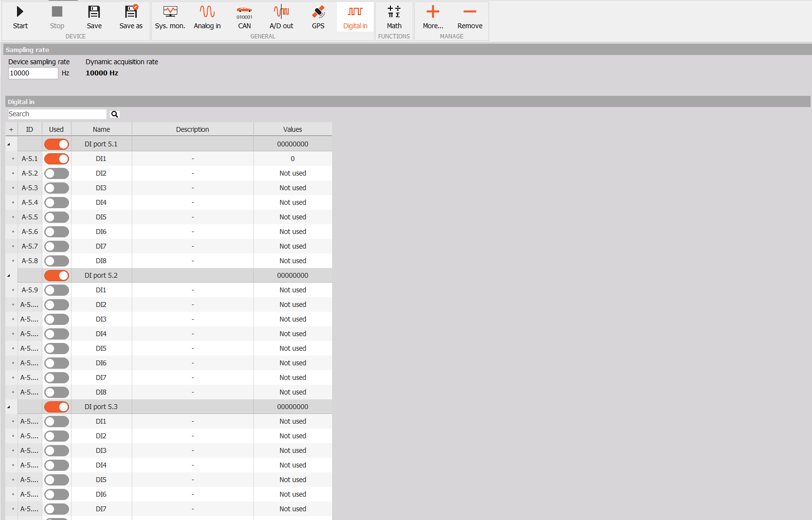Start the device acquisition
The width and height of the screenshot is (812, 520).
[20, 18]
